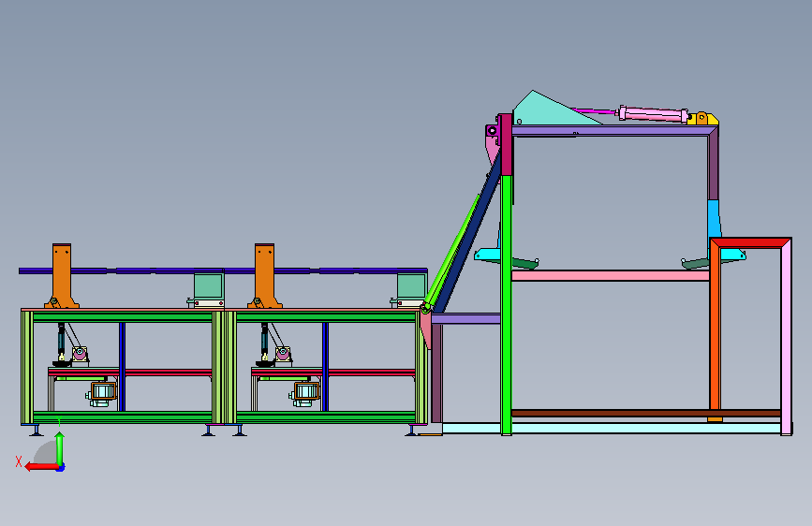The image size is (812, 526).
Task: Select the blue vertical divider in right table
Action: (x=325, y=367)
